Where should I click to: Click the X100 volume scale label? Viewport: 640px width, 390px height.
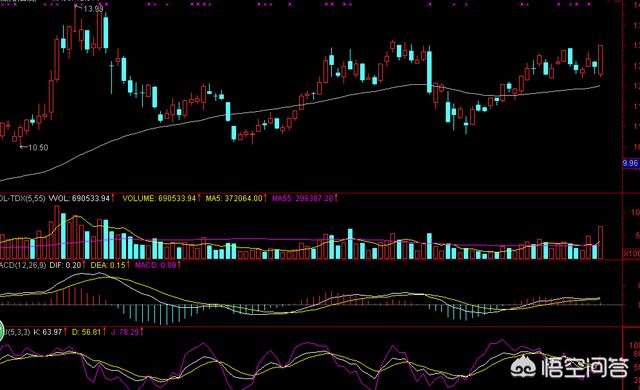coord(631,253)
